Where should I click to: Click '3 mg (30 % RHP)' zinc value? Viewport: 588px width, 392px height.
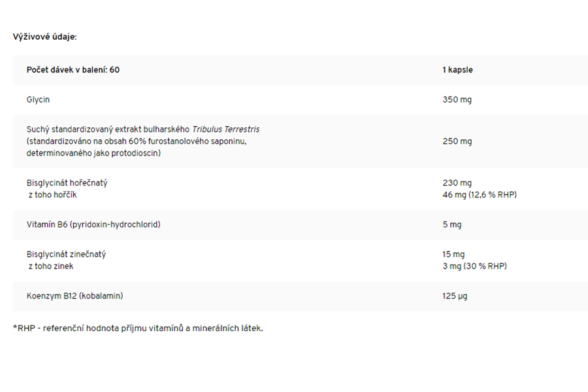coord(474,266)
